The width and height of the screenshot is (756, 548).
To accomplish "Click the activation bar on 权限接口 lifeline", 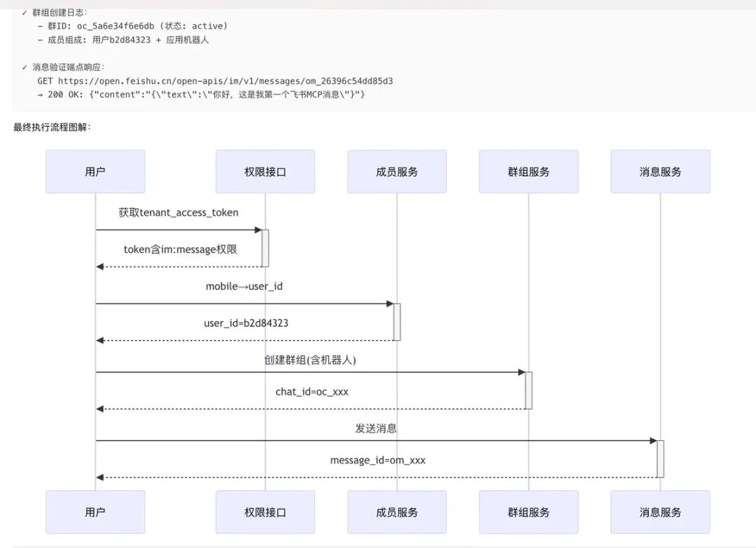I will [265, 248].
